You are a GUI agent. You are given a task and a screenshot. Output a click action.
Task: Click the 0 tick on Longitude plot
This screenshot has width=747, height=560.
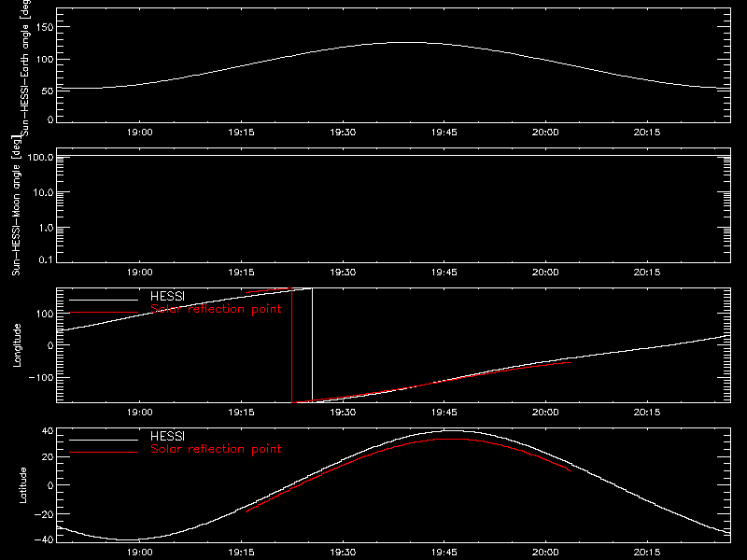click(50, 345)
